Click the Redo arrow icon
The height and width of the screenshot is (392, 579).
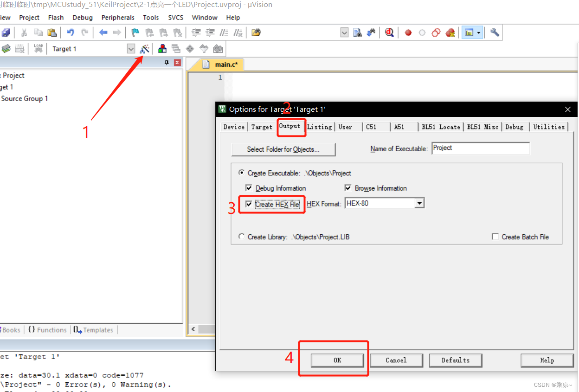click(x=84, y=32)
